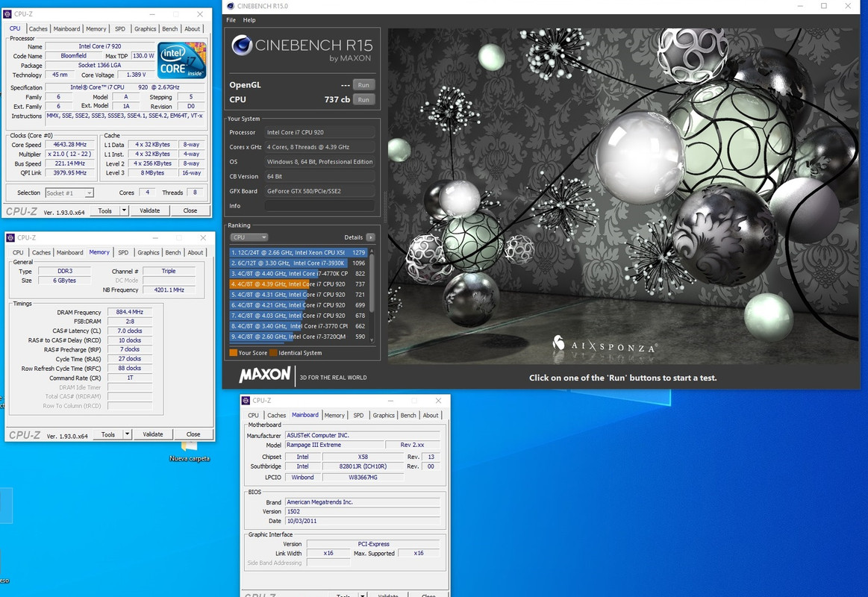
Task: Click Rampage III Extreme model field
Action: click(334, 445)
